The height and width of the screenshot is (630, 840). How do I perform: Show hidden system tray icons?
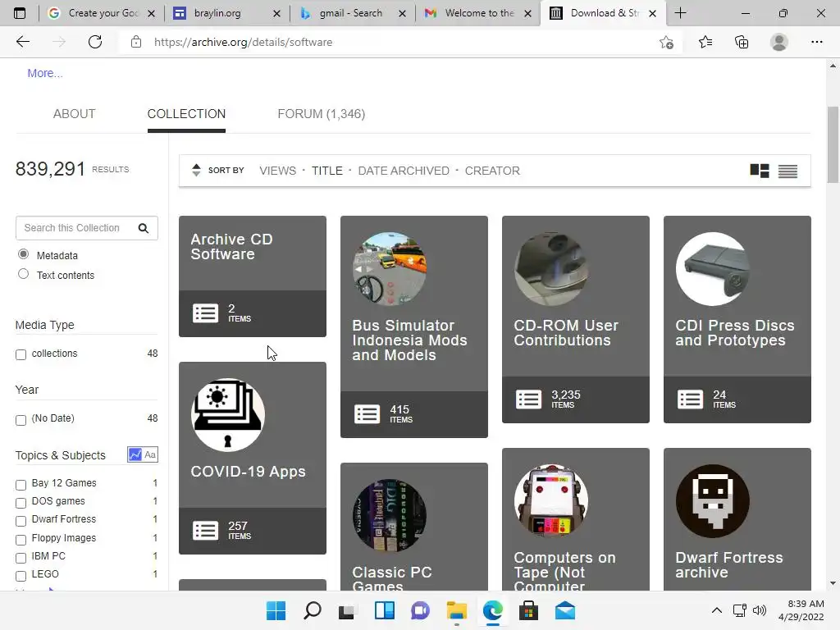point(716,610)
